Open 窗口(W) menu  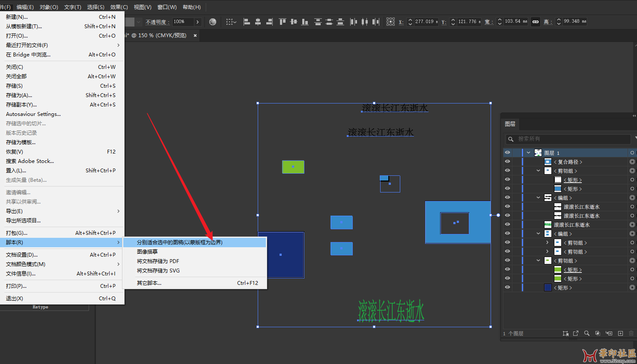tap(167, 7)
